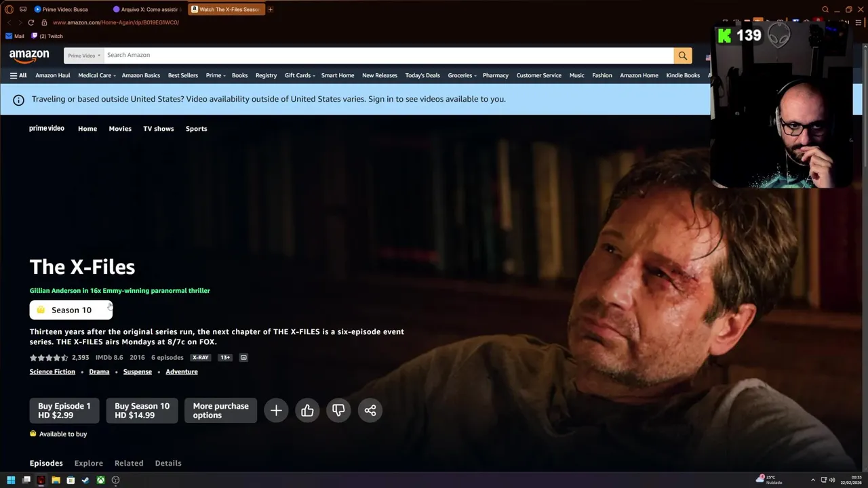Click the subtitles CC badge
868x488 pixels.
(243, 357)
